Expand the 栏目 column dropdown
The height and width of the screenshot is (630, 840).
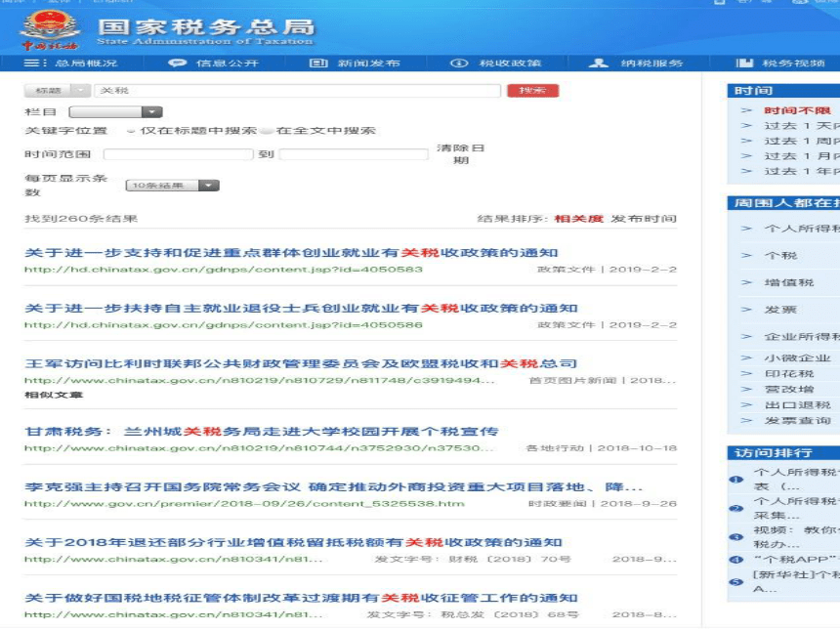[115, 112]
